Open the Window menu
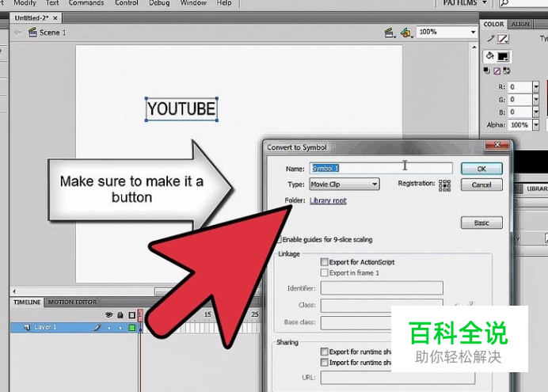Image resolution: width=548 pixels, height=392 pixels. pyautogui.click(x=193, y=3)
